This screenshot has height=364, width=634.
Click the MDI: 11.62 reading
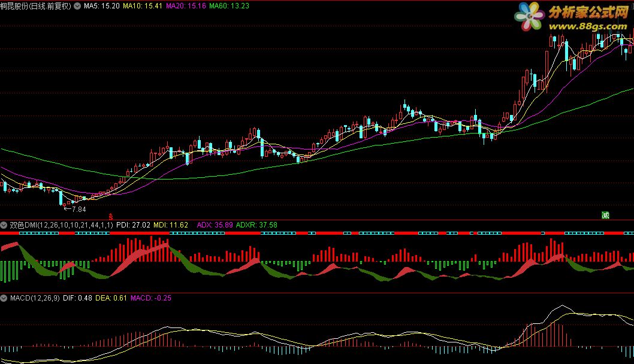171,225
